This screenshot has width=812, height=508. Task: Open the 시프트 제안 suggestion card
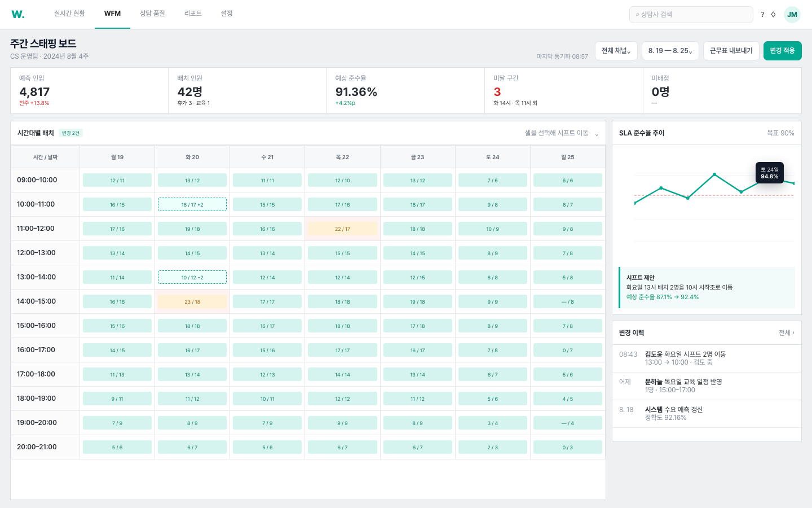pos(707,287)
